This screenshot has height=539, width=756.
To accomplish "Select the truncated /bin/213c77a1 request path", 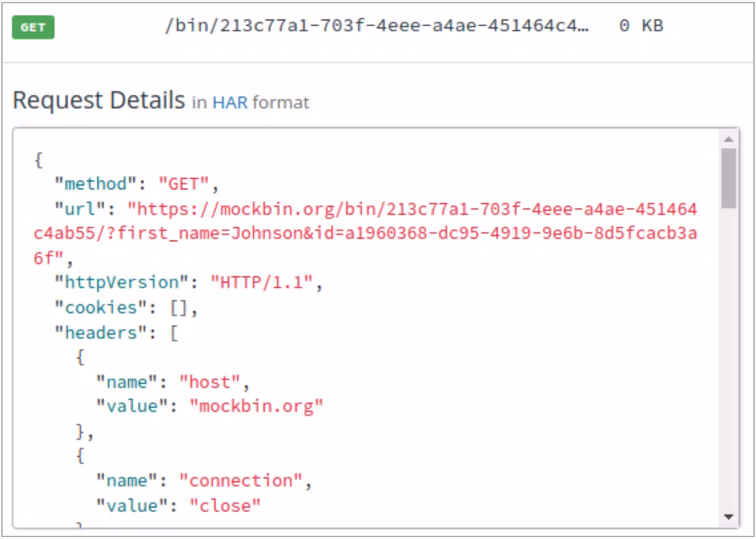I will (x=376, y=27).
